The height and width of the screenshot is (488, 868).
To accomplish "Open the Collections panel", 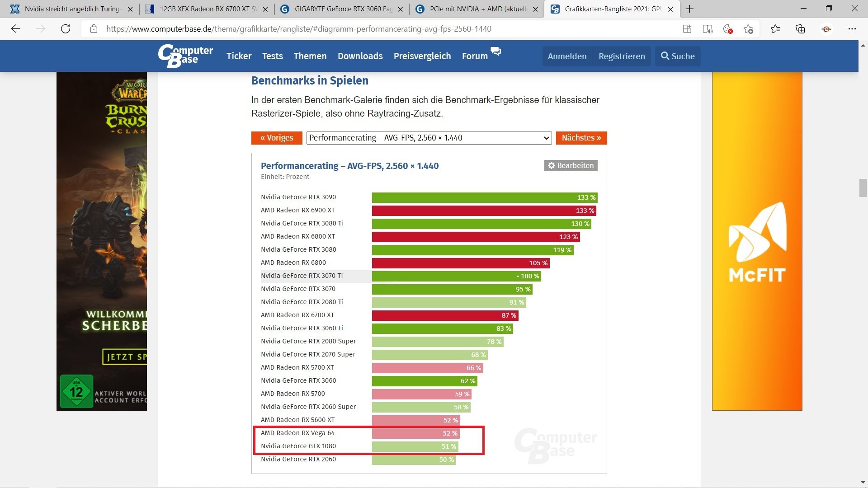I will point(800,29).
